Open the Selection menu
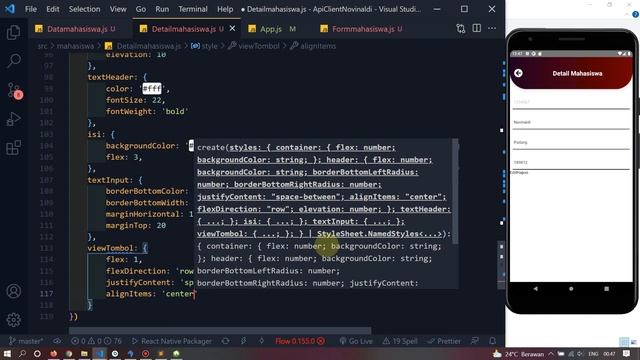The width and height of the screenshot is (640, 360). point(84,9)
